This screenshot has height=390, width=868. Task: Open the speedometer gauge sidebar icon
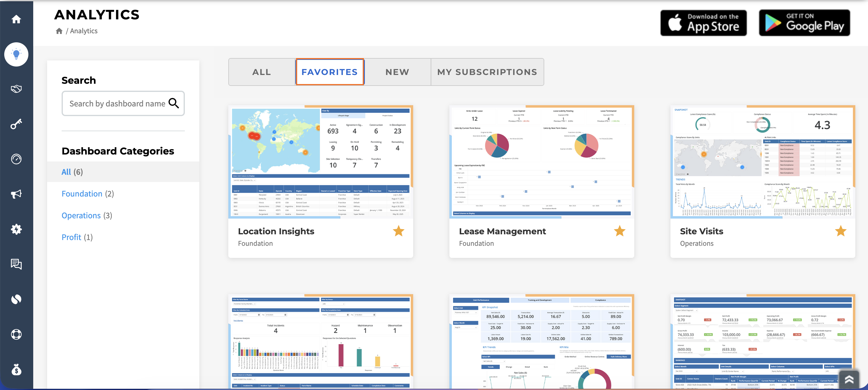point(16,159)
